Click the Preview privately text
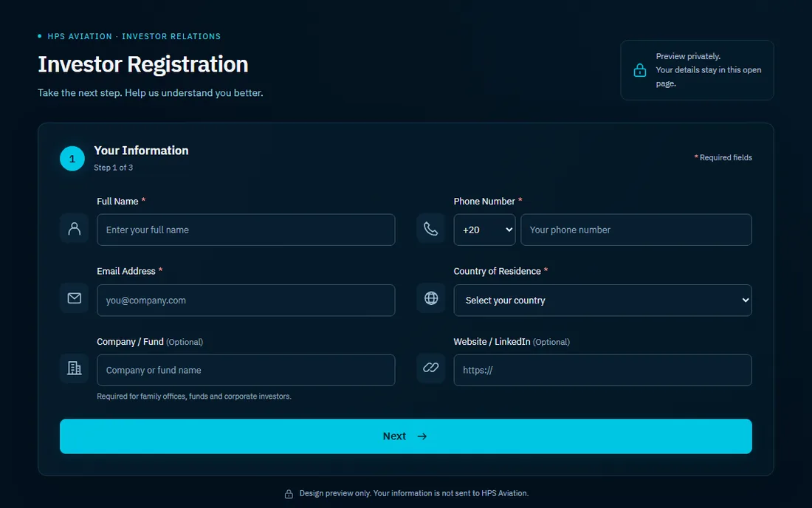 pos(688,56)
